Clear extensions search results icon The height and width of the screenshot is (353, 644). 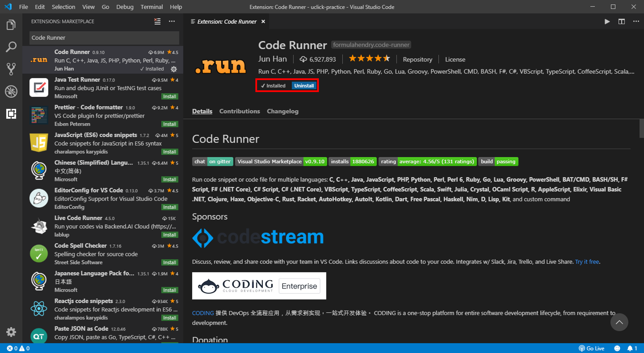pos(157,21)
